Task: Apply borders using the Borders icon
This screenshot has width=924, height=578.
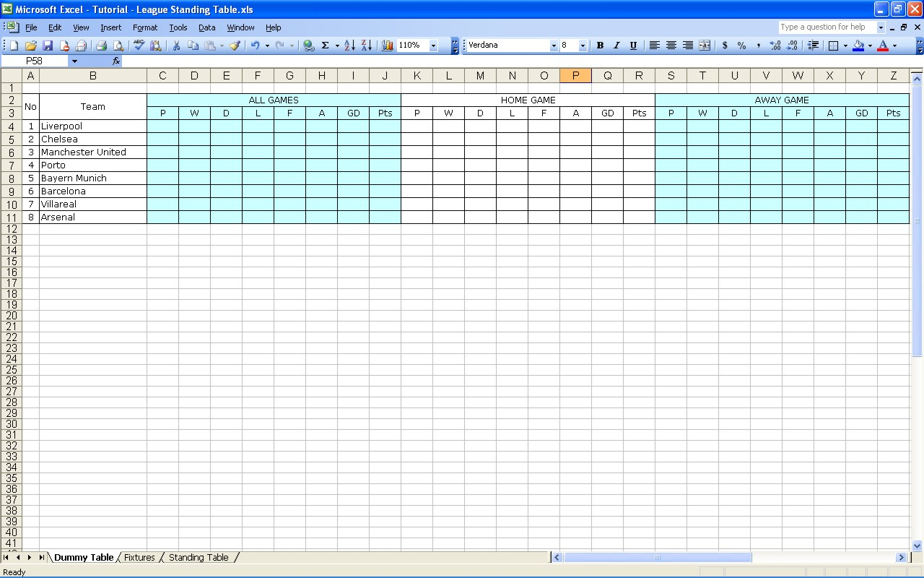Action: [x=834, y=46]
